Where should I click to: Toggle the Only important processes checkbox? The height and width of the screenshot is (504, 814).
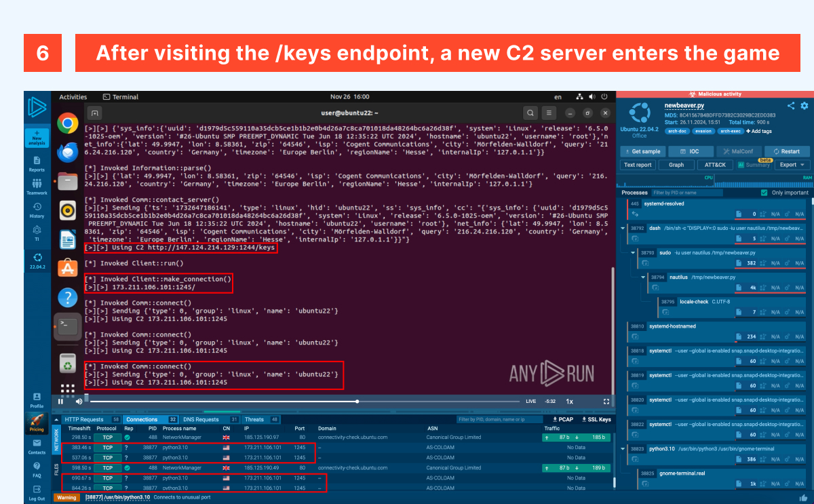point(764,192)
